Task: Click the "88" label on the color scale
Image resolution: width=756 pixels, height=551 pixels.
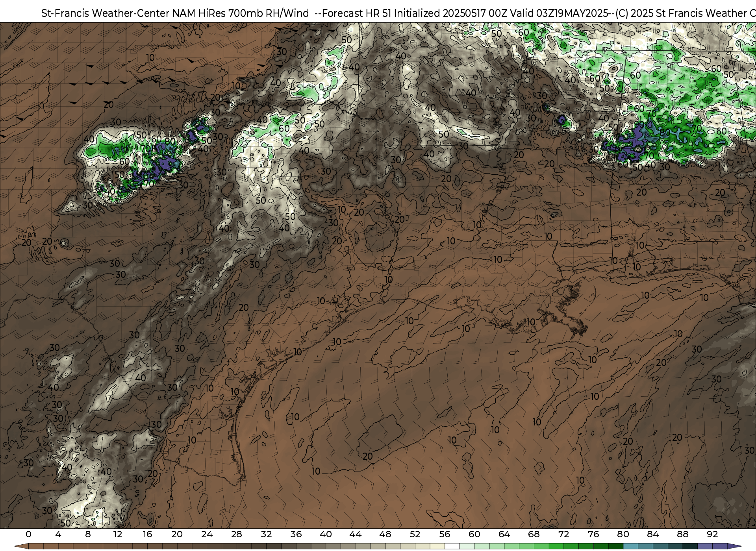Action: pyautogui.click(x=683, y=534)
